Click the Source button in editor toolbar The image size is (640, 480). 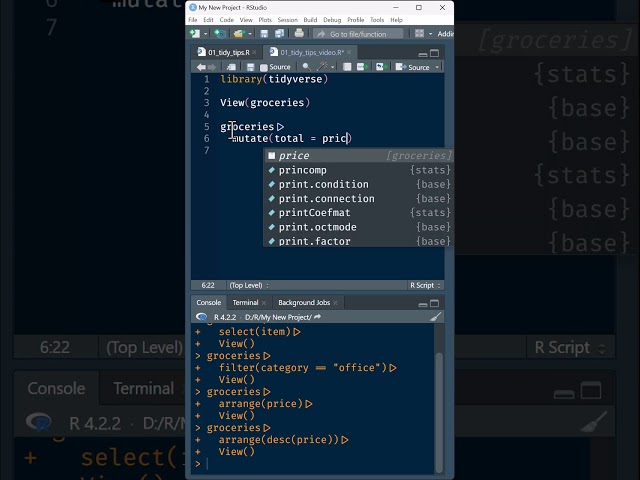412,67
